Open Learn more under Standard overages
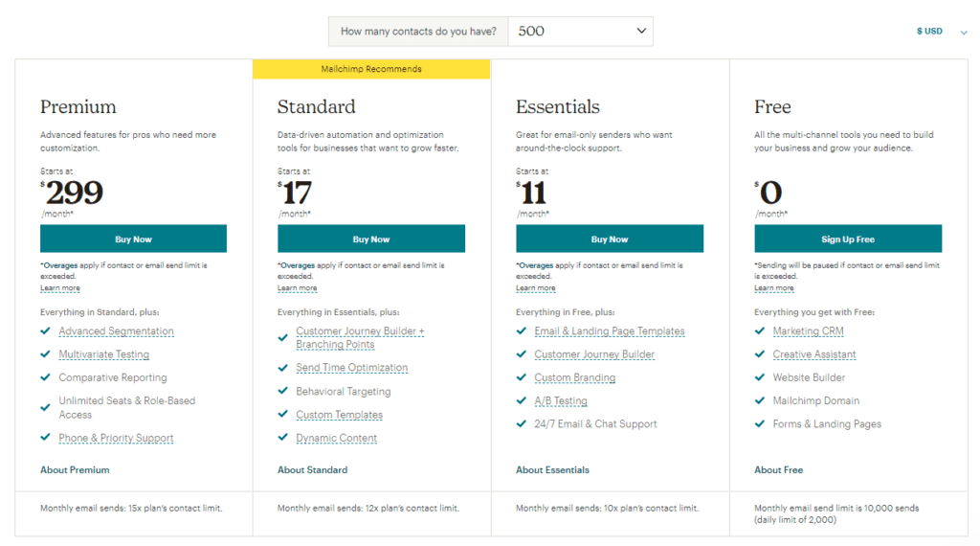Image resolution: width=980 pixels, height=546 pixels. (x=298, y=288)
